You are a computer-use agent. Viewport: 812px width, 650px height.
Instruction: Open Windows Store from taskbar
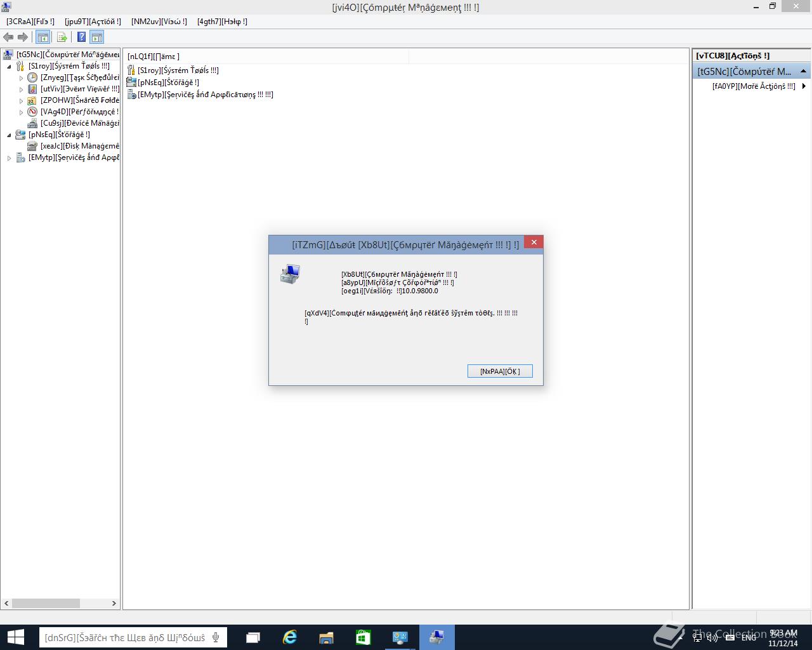coord(363,637)
